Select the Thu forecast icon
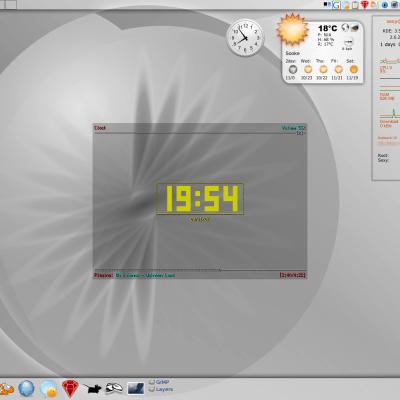 pyautogui.click(x=323, y=69)
